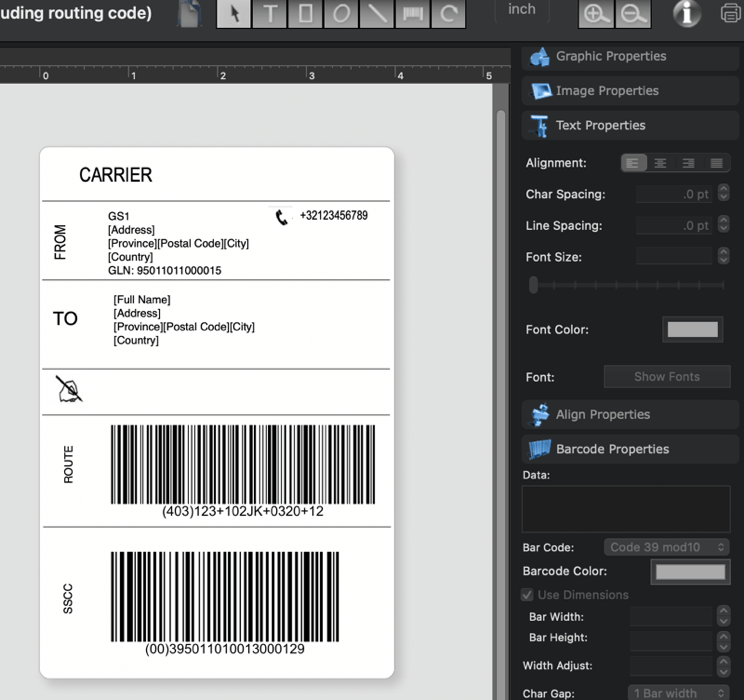Click the Text Properties T icon

pos(539,126)
